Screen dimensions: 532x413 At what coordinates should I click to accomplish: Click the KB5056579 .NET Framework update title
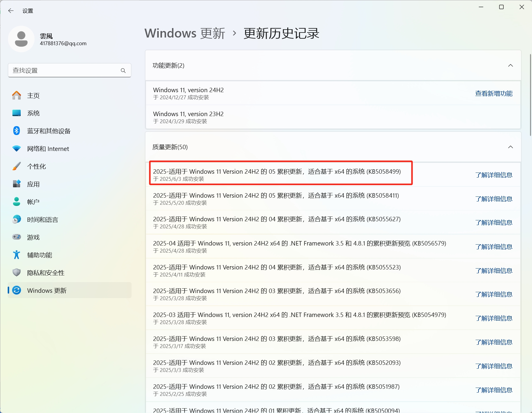tap(300, 243)
